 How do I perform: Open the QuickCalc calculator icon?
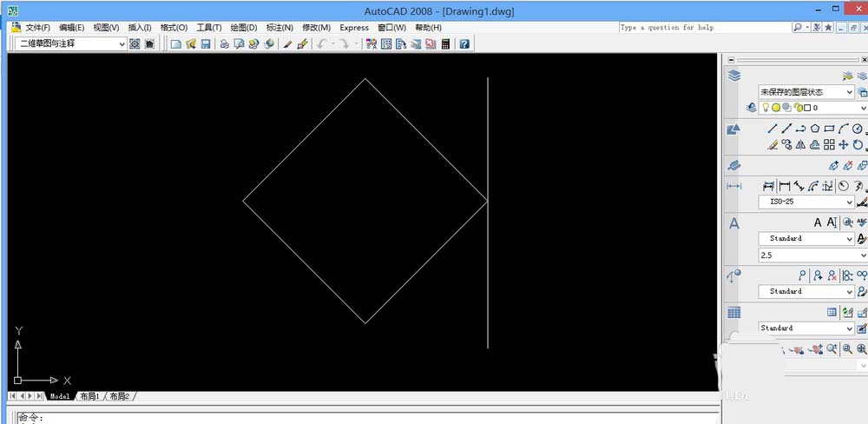[x=445, y=44]
